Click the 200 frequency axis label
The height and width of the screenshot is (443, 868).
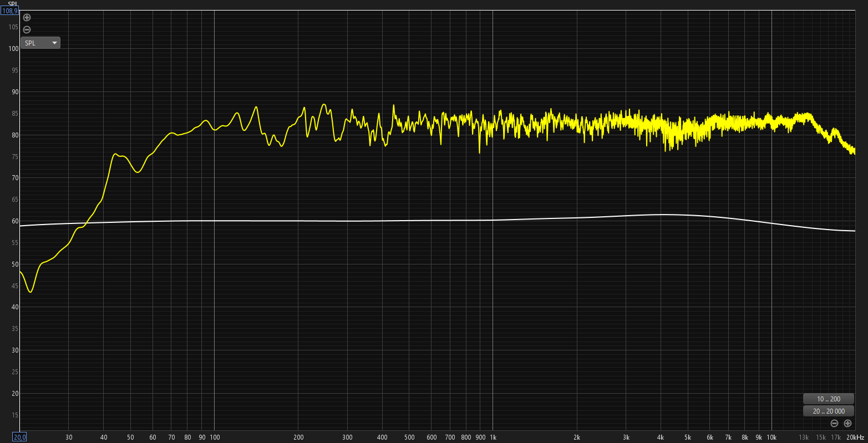298,437
